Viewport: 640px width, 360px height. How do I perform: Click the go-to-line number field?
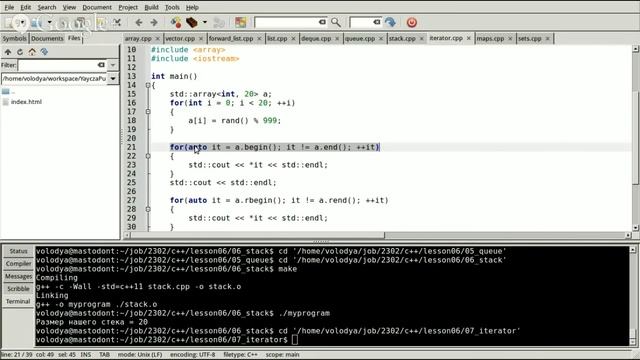[x=361, y=22]
